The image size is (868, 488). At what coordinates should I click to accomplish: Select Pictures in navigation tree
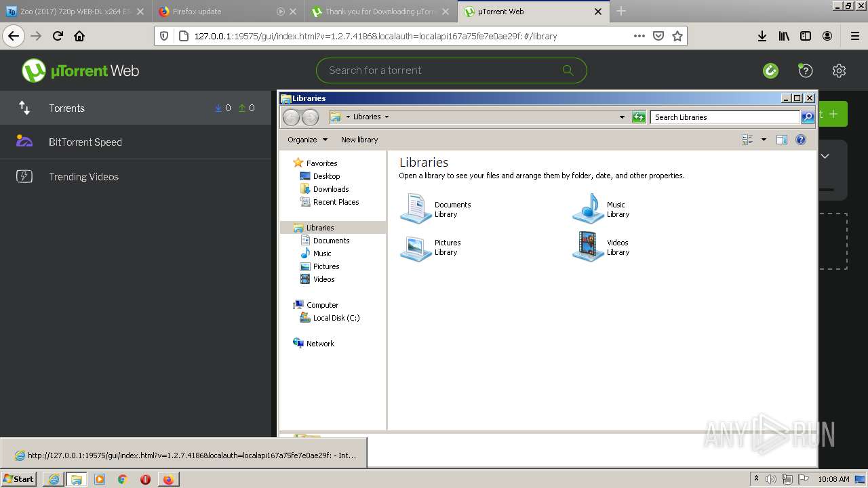coord(326,266)
